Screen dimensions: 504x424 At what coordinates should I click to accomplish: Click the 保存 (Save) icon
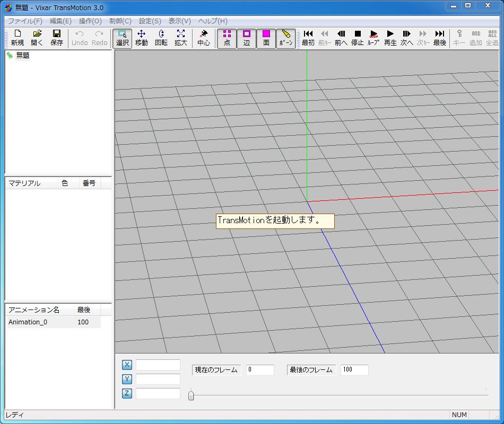(57, 38)
